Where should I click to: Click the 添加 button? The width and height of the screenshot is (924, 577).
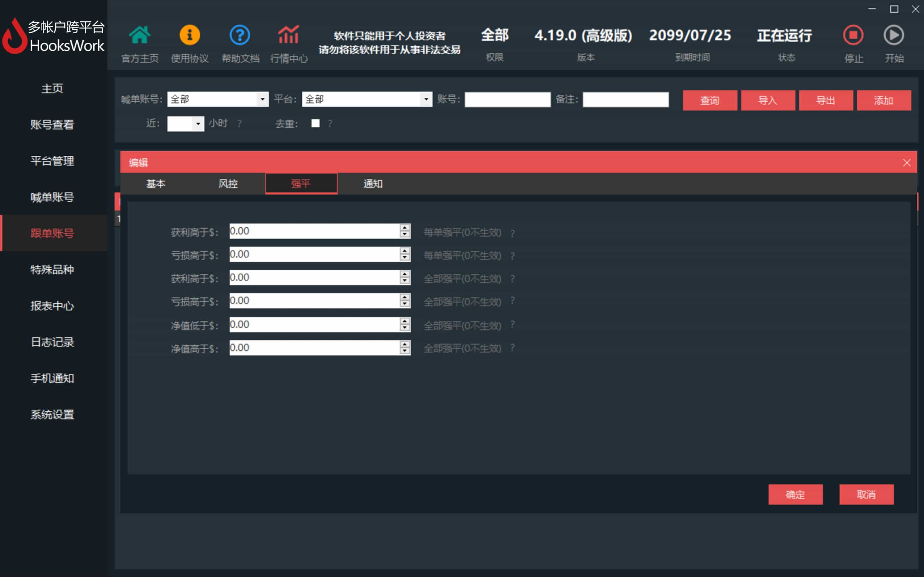883,100
